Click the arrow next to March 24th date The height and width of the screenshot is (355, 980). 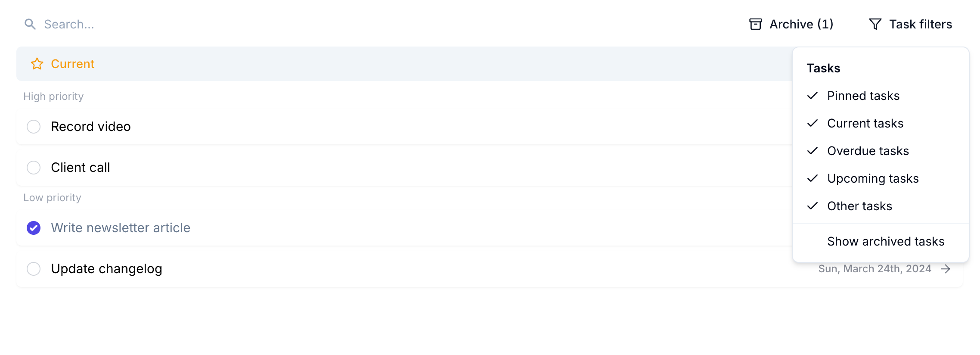click(x=946, y=269)
